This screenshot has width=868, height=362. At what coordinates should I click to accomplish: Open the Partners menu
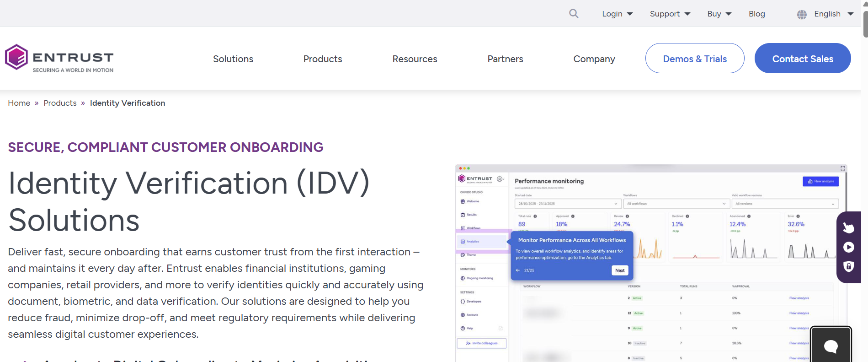[505, 59]
